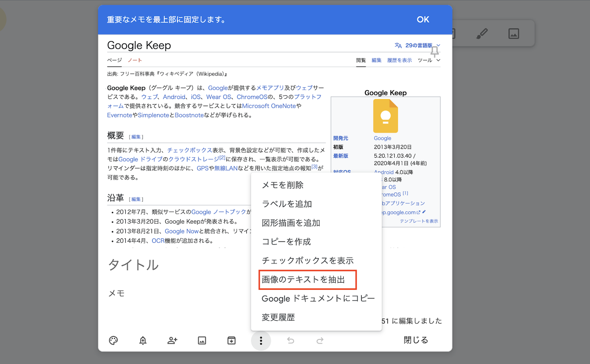Image resolution: width=590 pixels, height=364 pixels.
Task: Click the 開発元 infobox label link
Action: [x=340, y=138]
